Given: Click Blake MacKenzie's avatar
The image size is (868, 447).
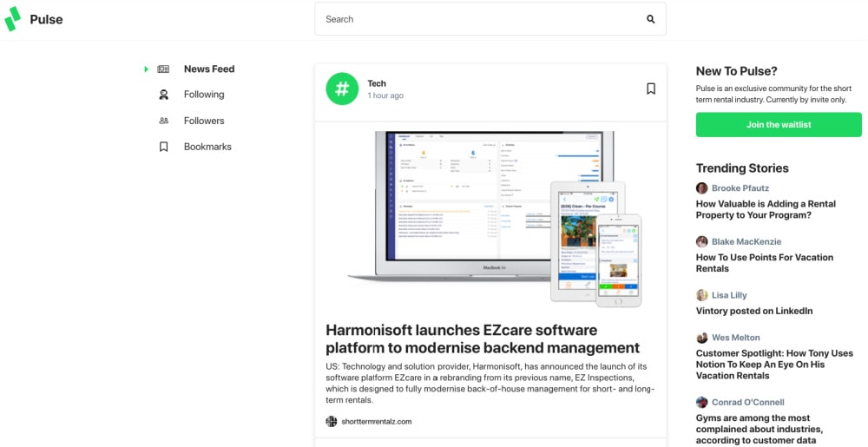Looking at the screenshot, I should [x=702, y=242].
